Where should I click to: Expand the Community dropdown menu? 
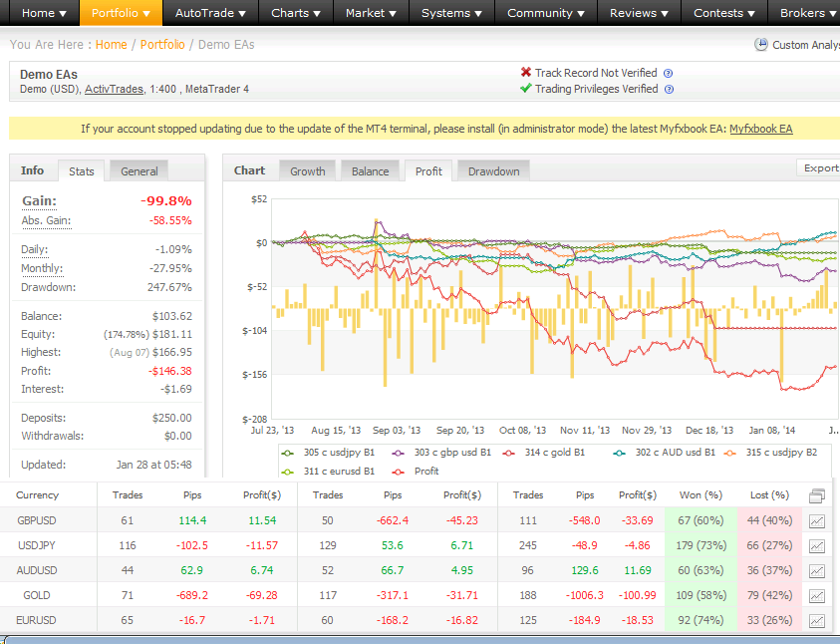546,13
